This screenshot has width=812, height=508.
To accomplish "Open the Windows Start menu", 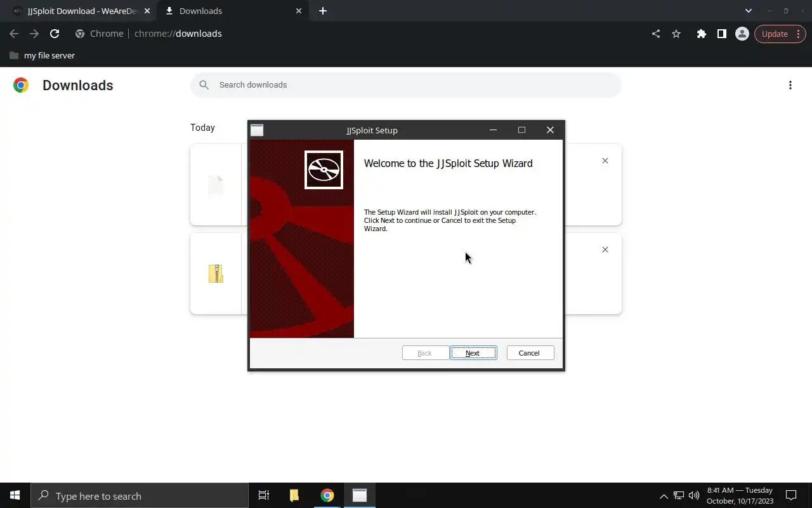I will pos(15,496).
